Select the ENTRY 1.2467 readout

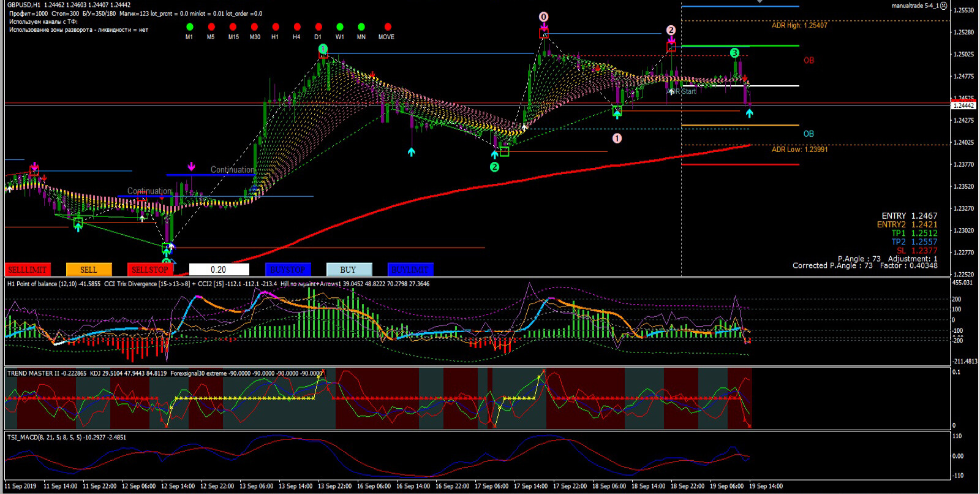909,216
